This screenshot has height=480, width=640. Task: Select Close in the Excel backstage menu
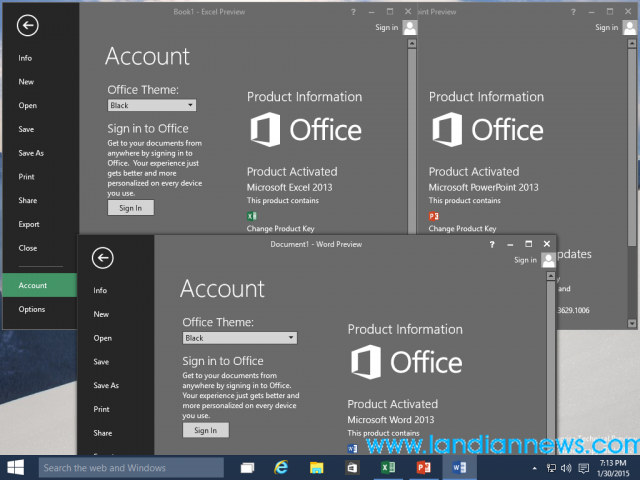pyautogui.click(x=27, y=248)
